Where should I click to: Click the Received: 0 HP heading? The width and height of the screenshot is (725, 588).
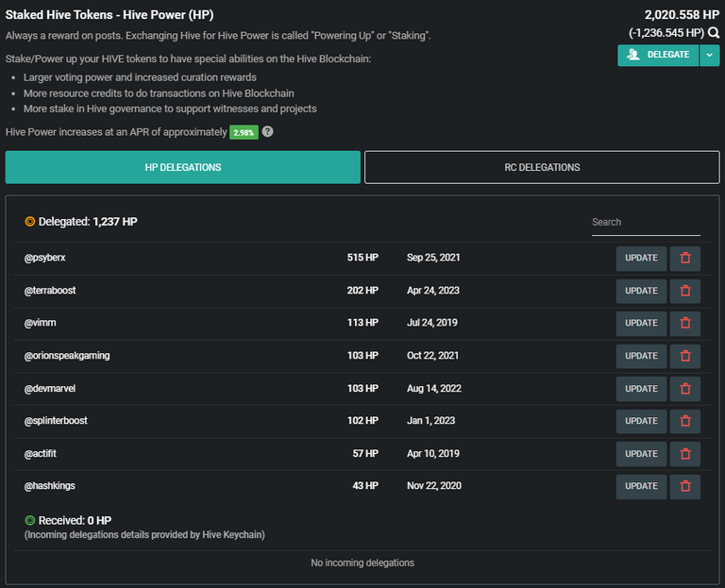tap(75, 520)
